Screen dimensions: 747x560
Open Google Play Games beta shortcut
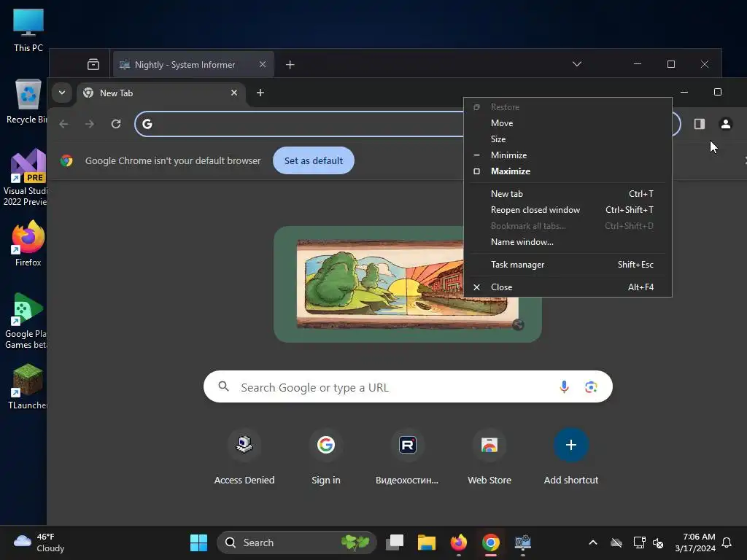(x=26, y=321)
